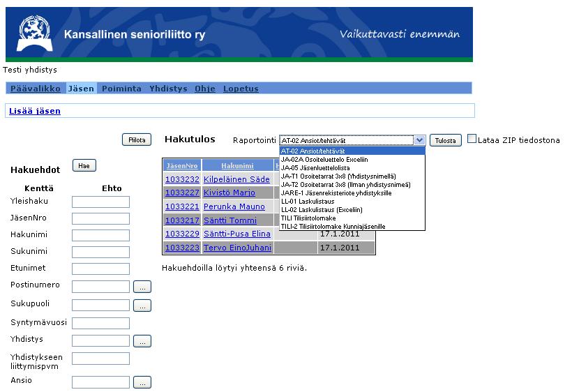Choose JA-02A Osoiteluettelo Exceliin report option
Screen dimensions: 572x392
tap(352, 159)
